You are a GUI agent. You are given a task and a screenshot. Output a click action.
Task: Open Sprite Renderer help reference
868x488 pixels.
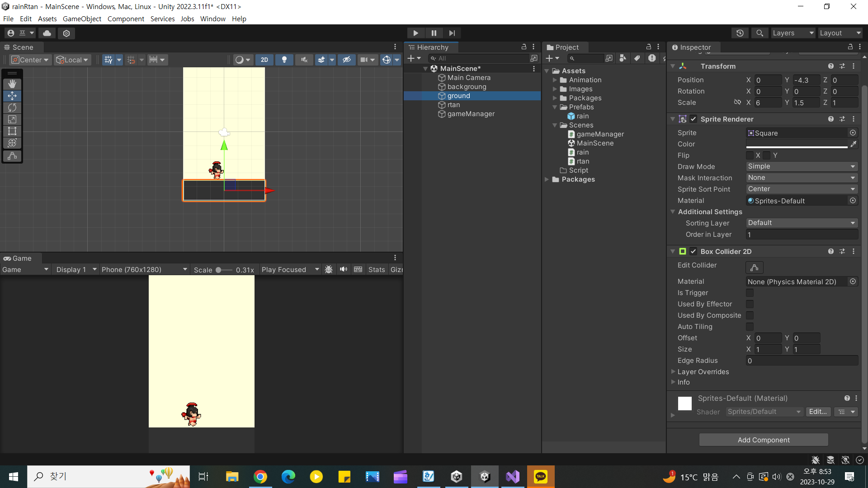point(831,119)
